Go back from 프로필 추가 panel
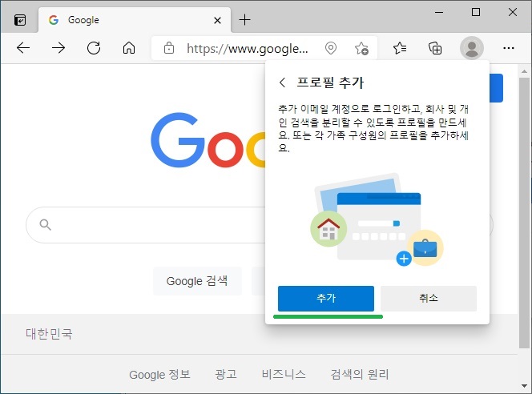The image size is (532, 394). click(282, 82)
